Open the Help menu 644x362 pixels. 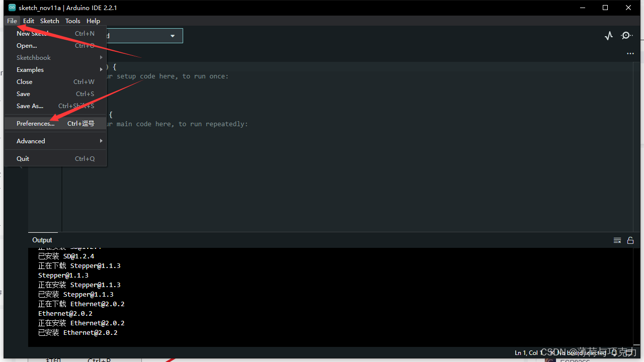(x=93, y=21)
